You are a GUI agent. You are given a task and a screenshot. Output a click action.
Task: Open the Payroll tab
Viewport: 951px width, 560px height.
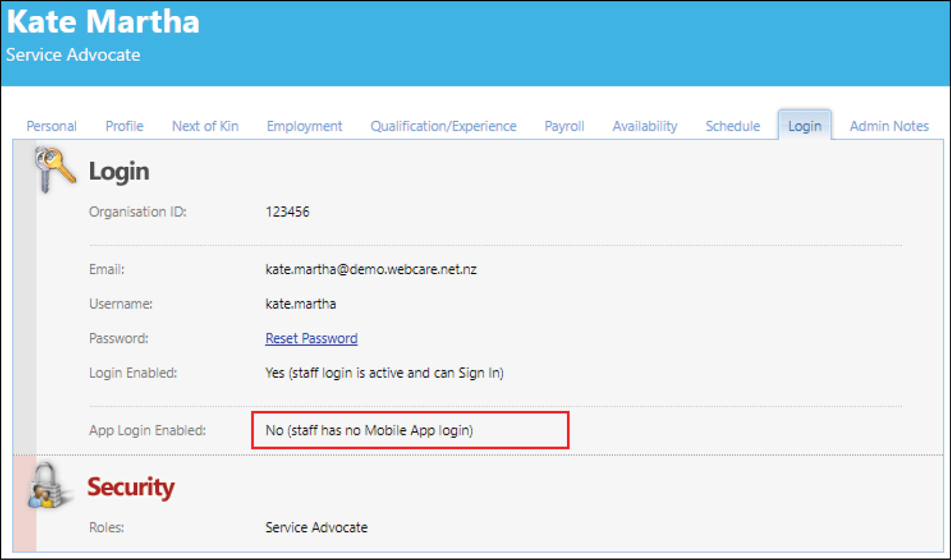[563, 126]
